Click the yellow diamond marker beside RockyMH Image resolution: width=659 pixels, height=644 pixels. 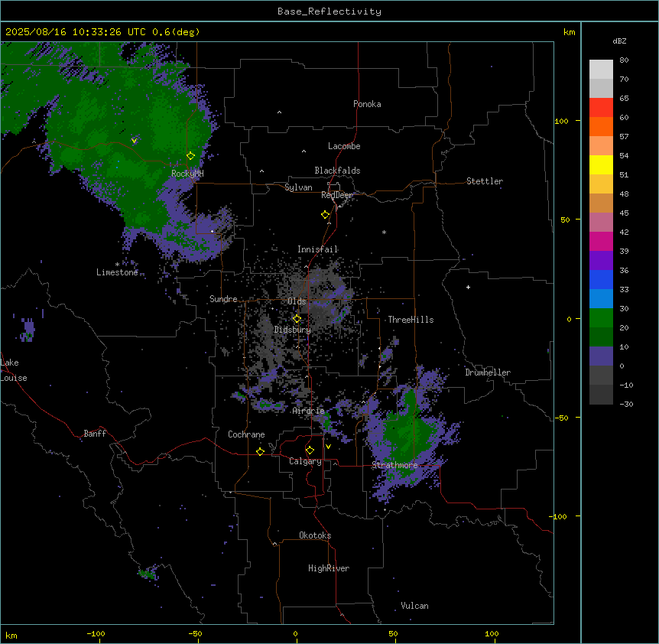[190, 155]
